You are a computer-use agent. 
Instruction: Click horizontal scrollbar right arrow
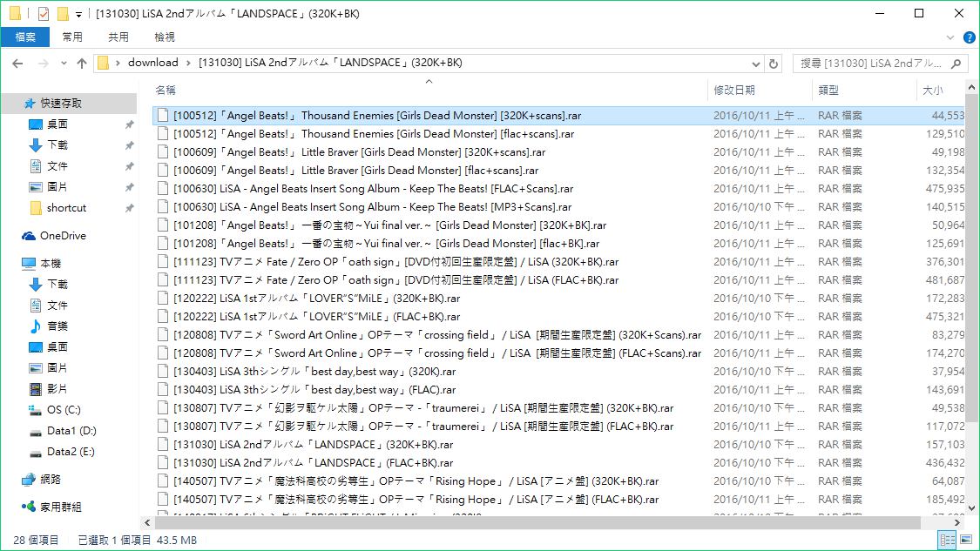[x=957, y=523]
